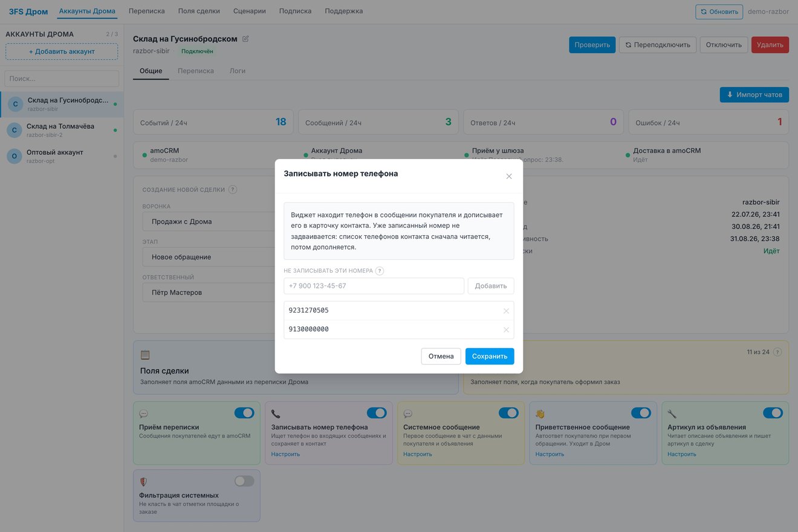Click the speech bubble icon on Приём переписки
This screenshot has height=532, width=798.
tap(144, 414)
